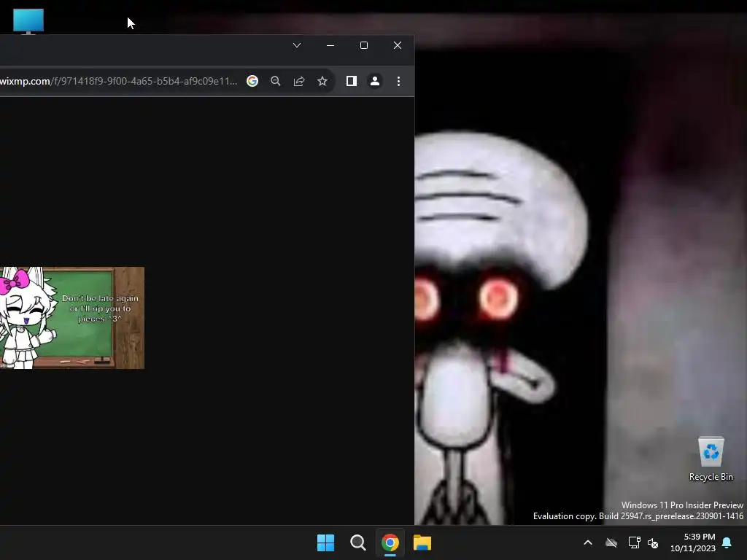Switch to Chrome on the taskbar
The width and height of the screenshot is (747, 560).
click(x=390, y=542)
